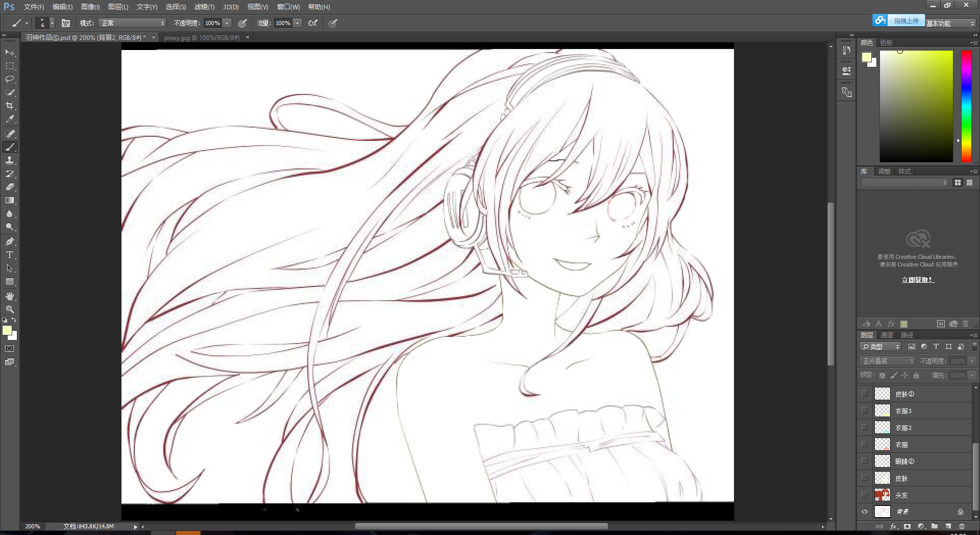This screenshot has width=980, height=535.
Task: Filter layers by text type icon
Action: click(936, 347)
